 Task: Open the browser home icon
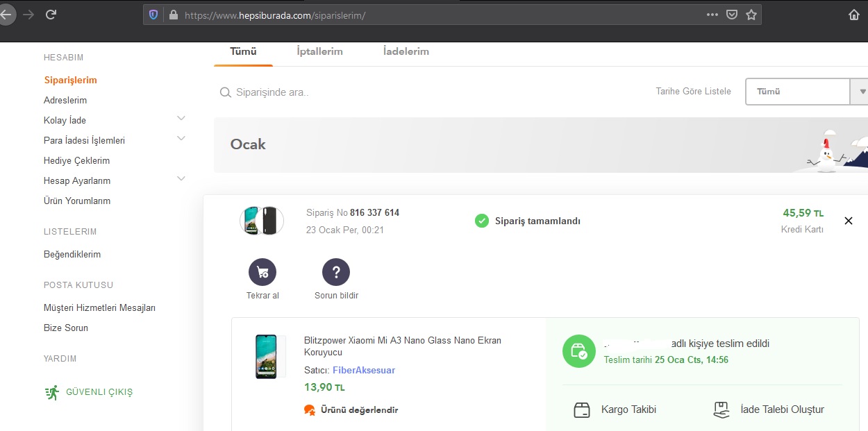[854, 15]
